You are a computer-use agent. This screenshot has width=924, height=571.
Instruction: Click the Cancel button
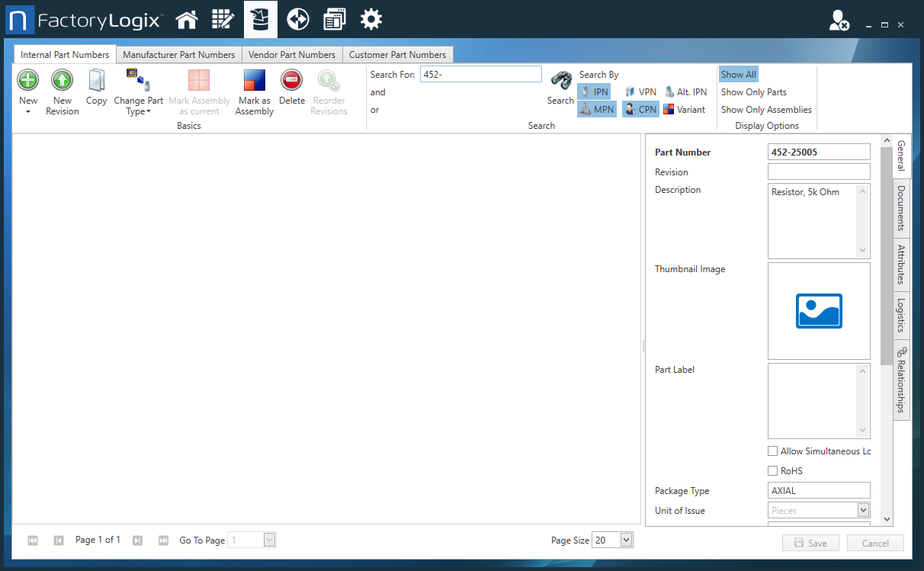pos(874,542)
